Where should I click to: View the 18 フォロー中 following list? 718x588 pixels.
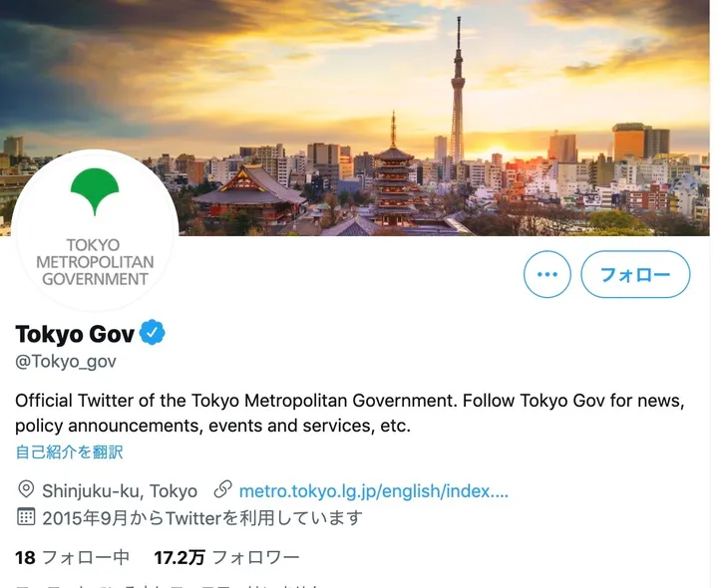coord(73,558)
